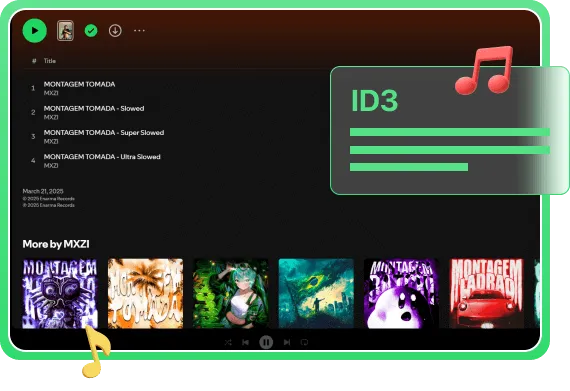Image resolution: width=570 pixels, height=391 pixels.
Task: Skip to the next track
Action: [287, 342]
